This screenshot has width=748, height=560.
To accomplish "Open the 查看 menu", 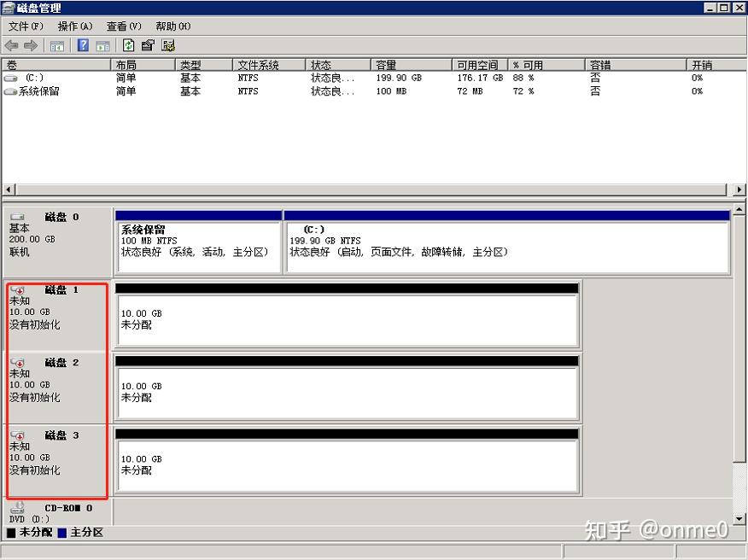I will pos(122,26).
